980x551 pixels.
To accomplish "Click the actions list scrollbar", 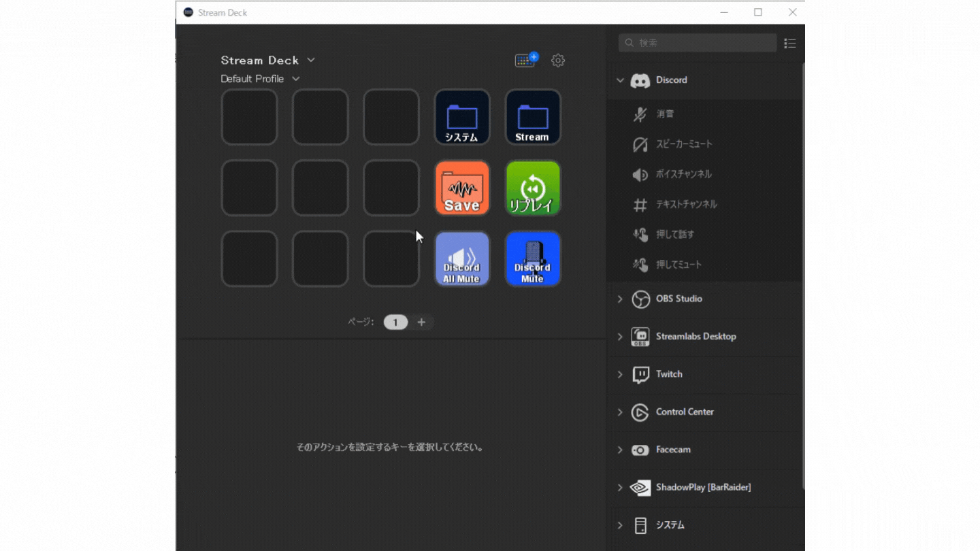I will pyautogui.click(x=803, y=275).
